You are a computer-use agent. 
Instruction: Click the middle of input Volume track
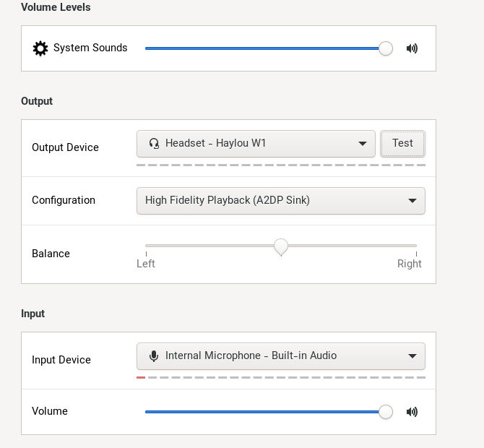pyautogui.click(x=264, y=412)
